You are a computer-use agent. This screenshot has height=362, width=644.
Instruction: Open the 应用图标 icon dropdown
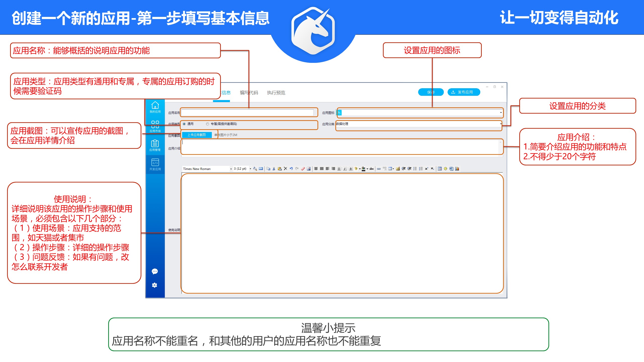tap(501, 113)
